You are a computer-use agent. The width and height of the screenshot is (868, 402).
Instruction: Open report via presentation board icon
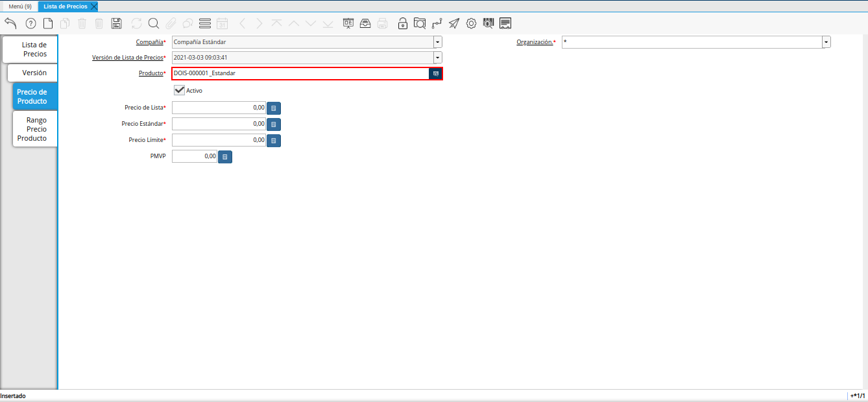[x=348, y=23]
